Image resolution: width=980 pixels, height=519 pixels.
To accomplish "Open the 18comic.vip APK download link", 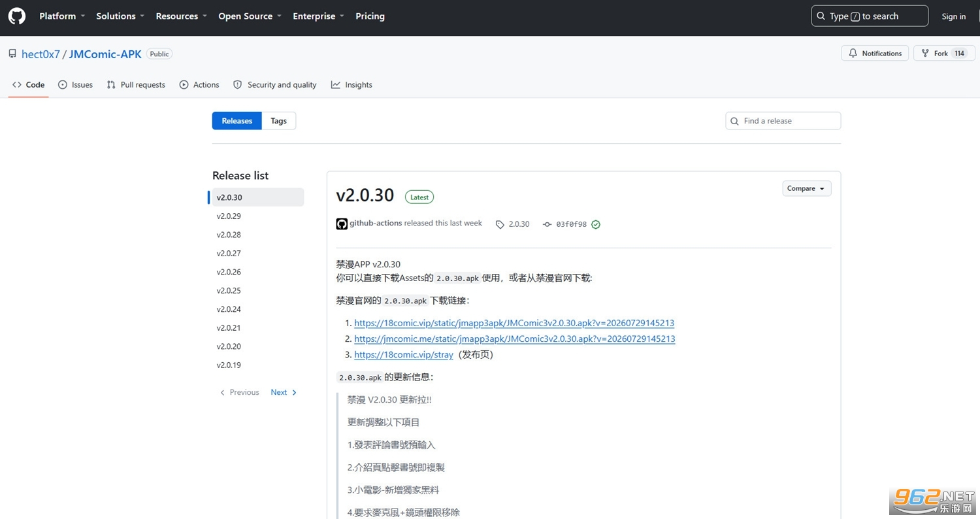I will point(514,323).
